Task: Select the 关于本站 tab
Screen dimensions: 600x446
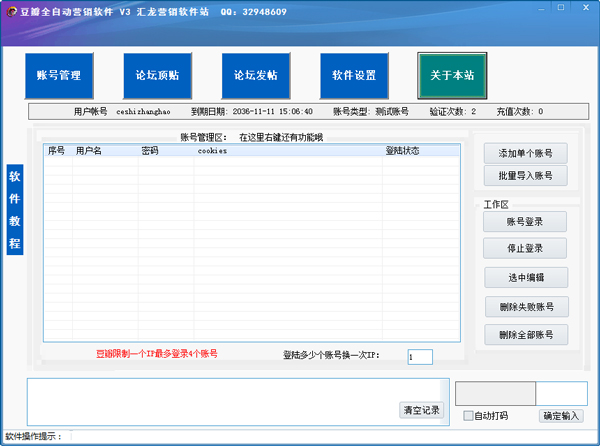Action: (452, 76)
